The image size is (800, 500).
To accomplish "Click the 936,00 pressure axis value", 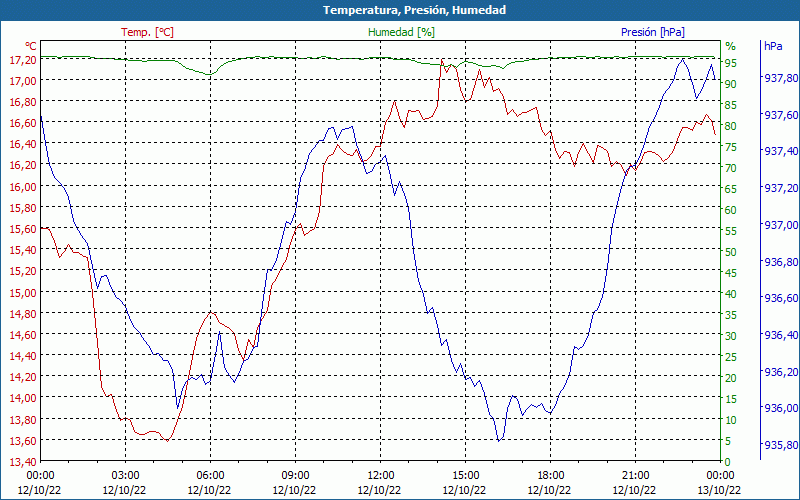I will pos(781,408).
